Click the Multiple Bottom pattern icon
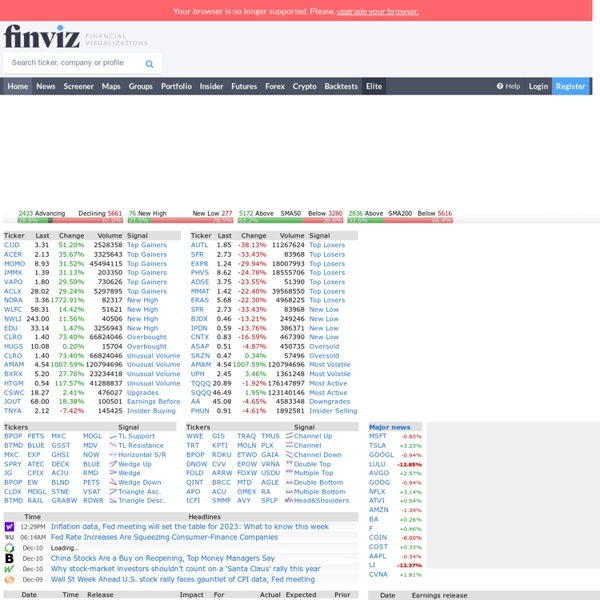 [x=289, y=491]
